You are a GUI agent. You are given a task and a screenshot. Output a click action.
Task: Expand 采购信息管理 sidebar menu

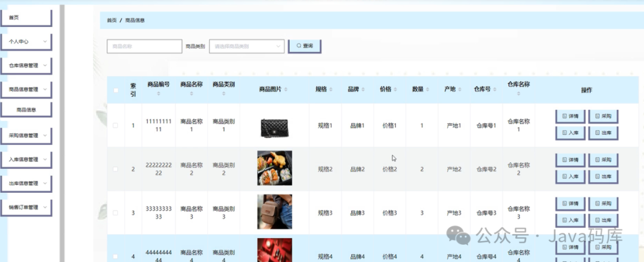[26, 135]
